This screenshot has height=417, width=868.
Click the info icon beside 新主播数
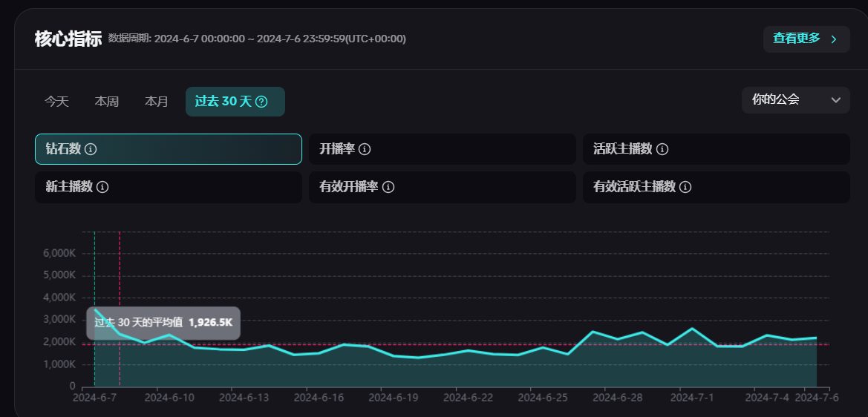[x=102, y=187]
